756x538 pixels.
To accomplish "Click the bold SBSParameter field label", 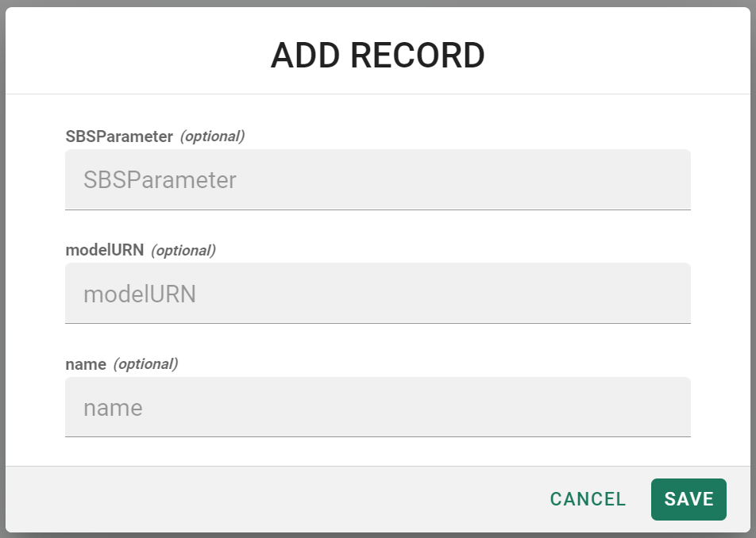I will point(119,136).
